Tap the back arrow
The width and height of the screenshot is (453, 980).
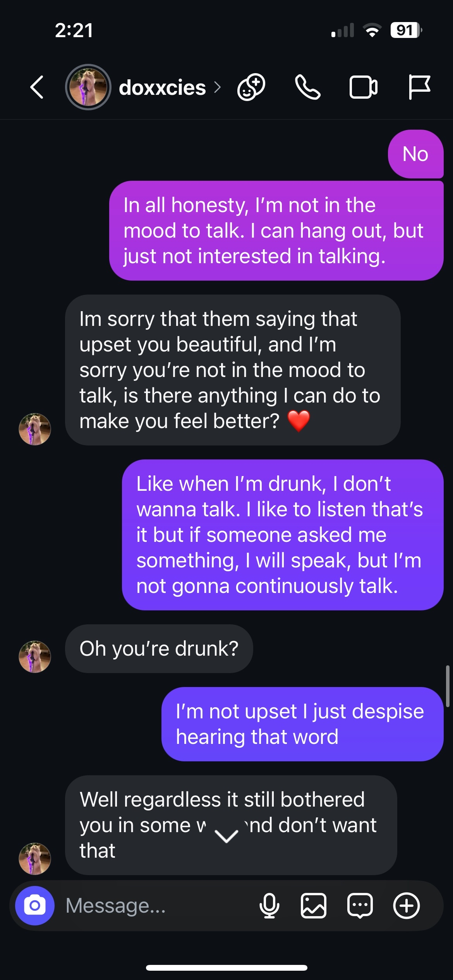pos(37,87)
